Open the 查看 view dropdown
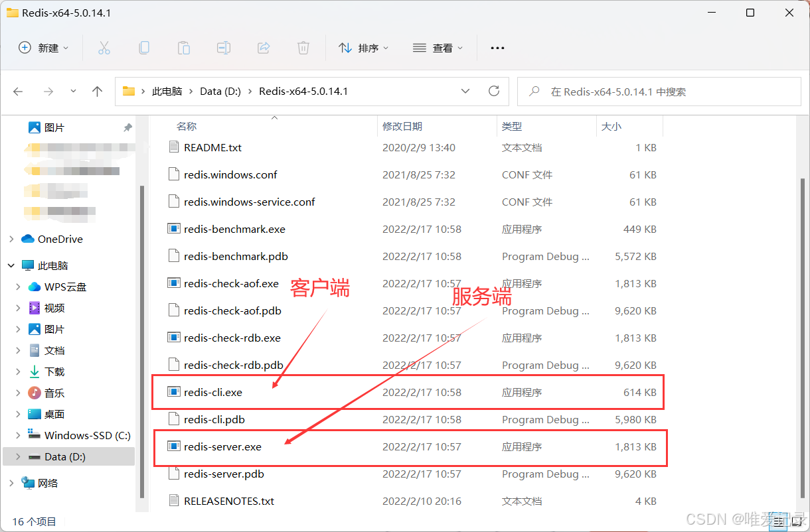Image resolution: width=810 pixels, height=532 pixels. tap(438, 48)
